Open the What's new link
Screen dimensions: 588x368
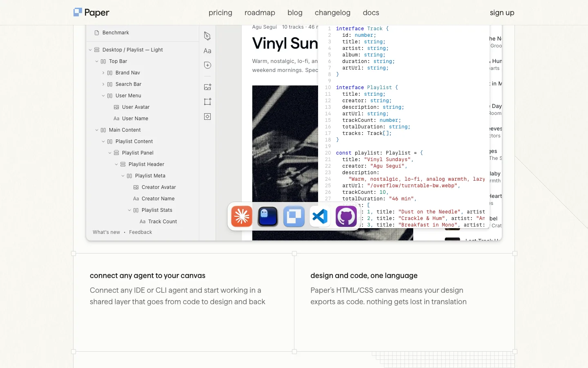click(x=106, y=232)
